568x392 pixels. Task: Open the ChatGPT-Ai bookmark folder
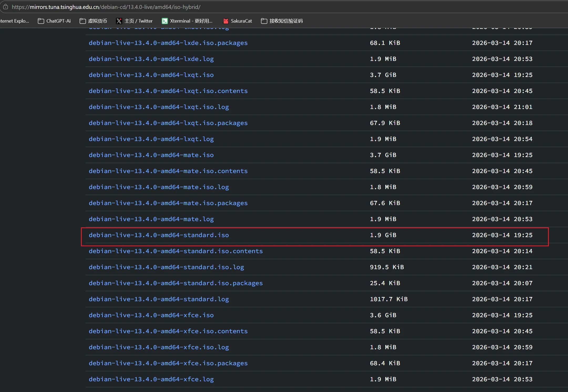point(54,21)
